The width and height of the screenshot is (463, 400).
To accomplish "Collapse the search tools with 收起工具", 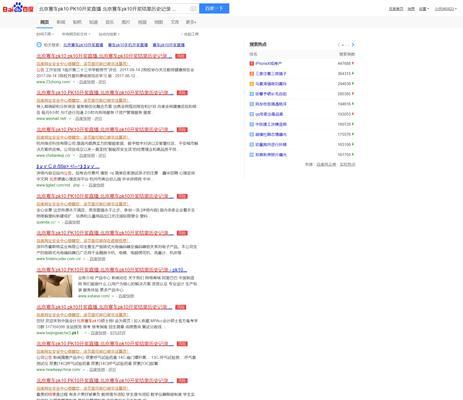I will point(190,34).
